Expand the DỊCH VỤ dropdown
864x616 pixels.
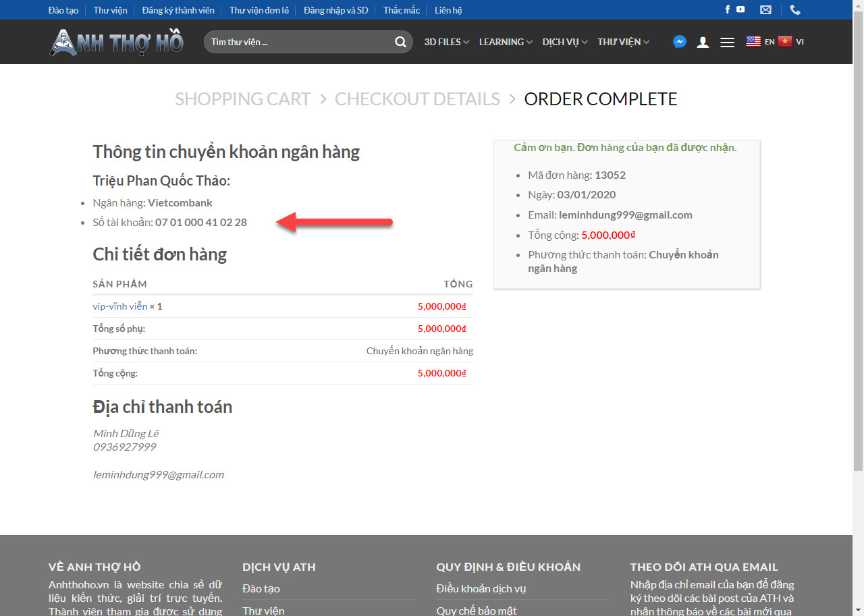564,42
